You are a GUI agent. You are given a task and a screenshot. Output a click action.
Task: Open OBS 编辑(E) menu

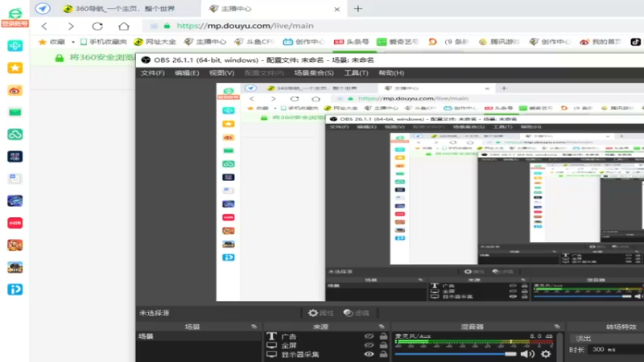pyautogui.click(x=187, y=72)
